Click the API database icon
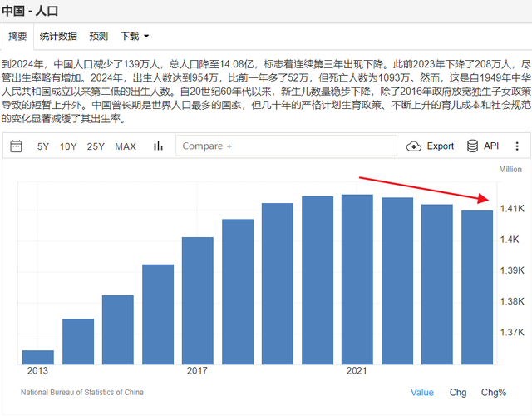 click(x=473, y=146)
